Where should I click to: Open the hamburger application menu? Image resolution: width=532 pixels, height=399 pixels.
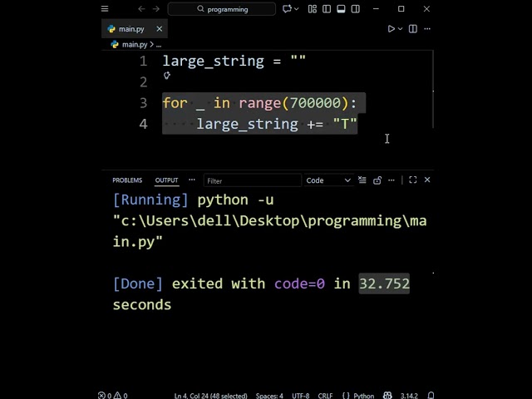(105, 9)
